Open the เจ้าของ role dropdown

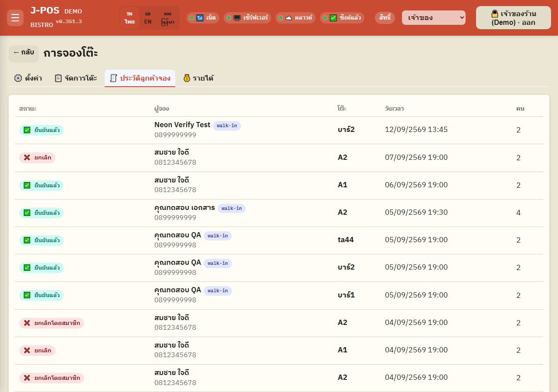[x=434, y=18]
